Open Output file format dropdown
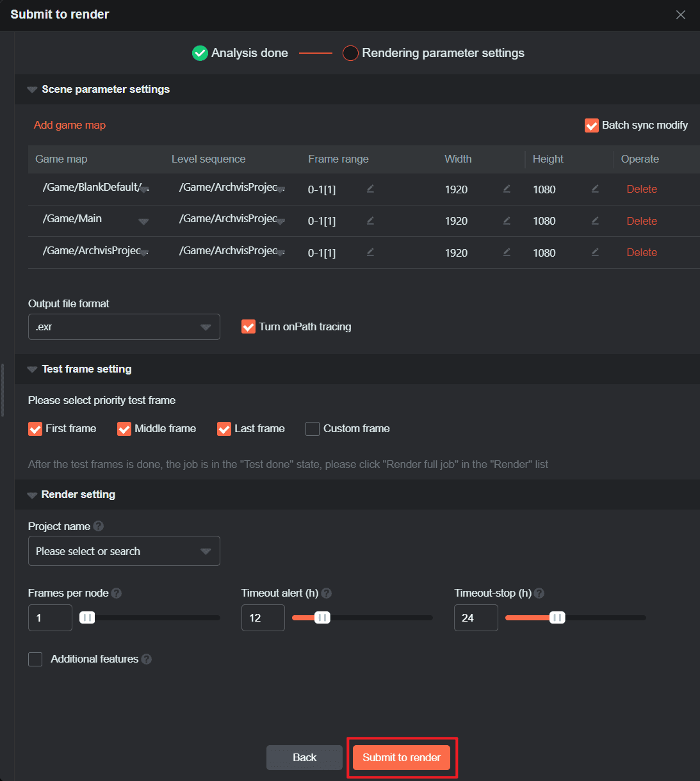Image resolution: width=700 pixels, height=781 pixels. [124, 327]
